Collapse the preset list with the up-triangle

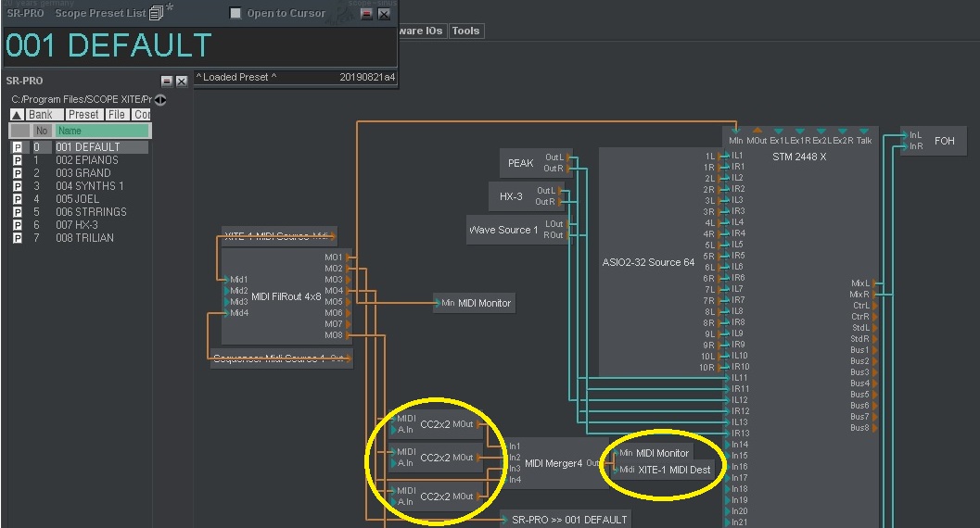(17, 115)
